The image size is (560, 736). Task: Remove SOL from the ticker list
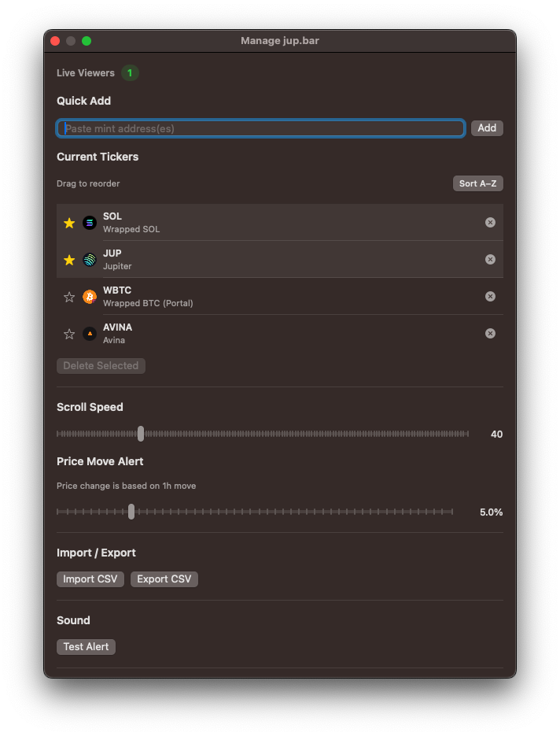(x=490, y=222)
